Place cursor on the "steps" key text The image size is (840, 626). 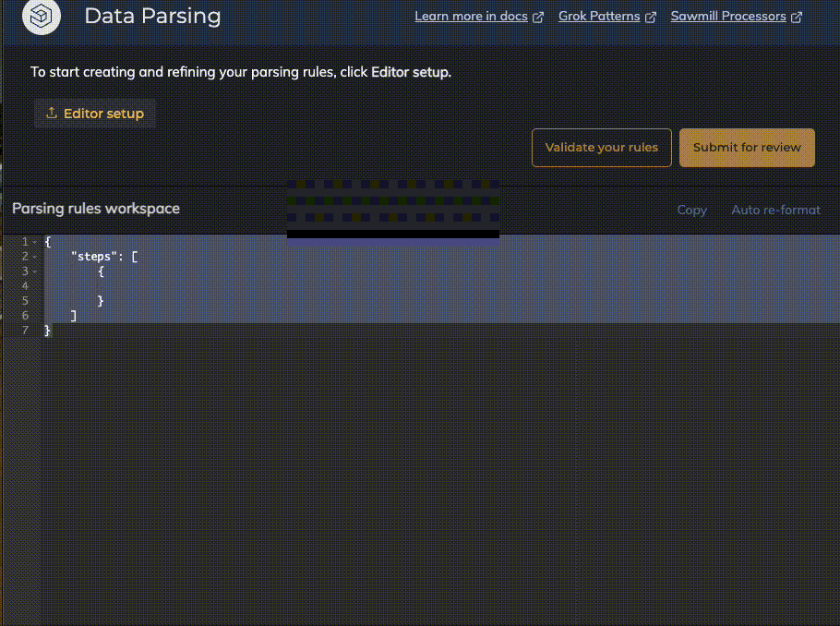[94, 257]
